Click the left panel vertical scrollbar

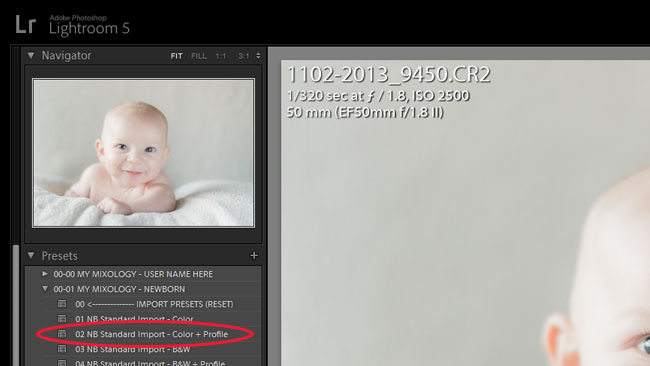16,305
